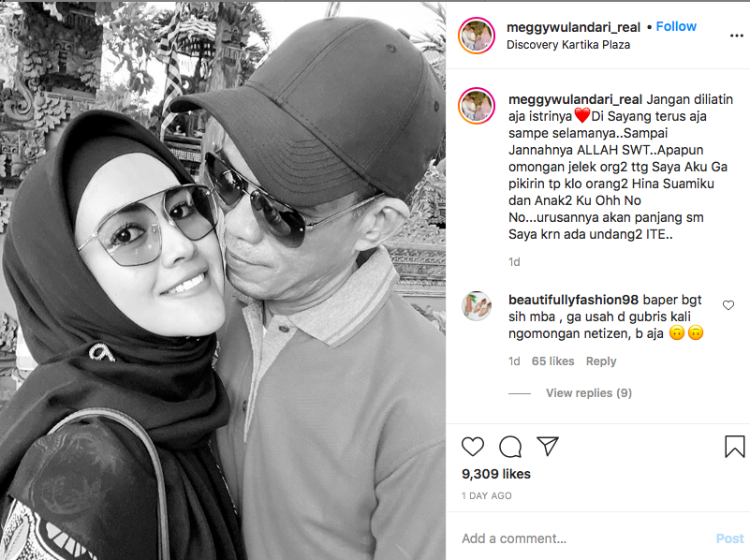Screen dimensions: 750x560
Task: Save the post with the bookmark icon
Action: click(734, 447)
